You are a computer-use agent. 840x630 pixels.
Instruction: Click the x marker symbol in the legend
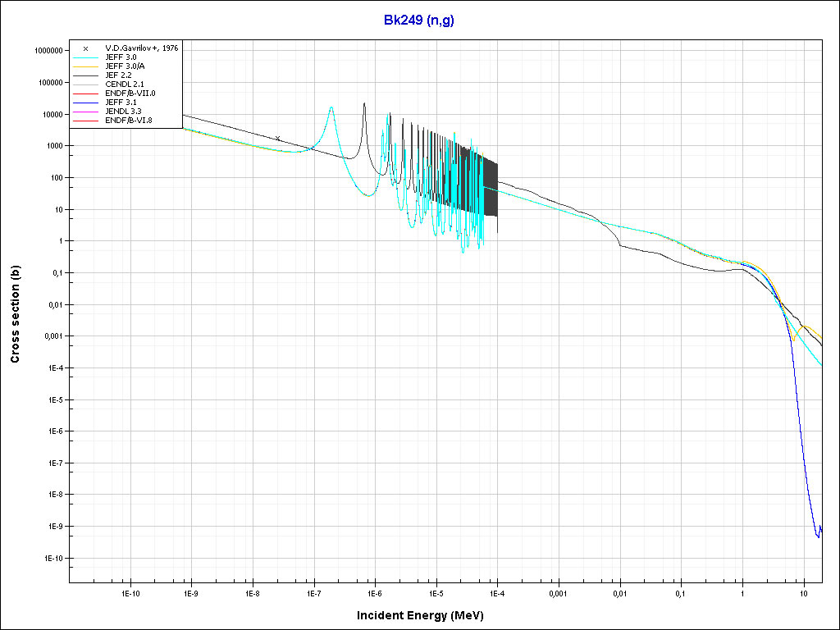coord(85,48)
